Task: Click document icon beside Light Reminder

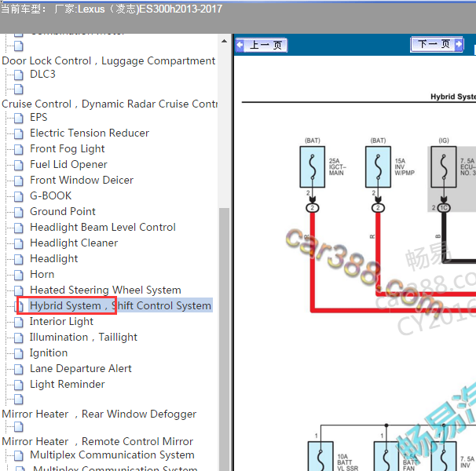Action: tap(19, 385)
